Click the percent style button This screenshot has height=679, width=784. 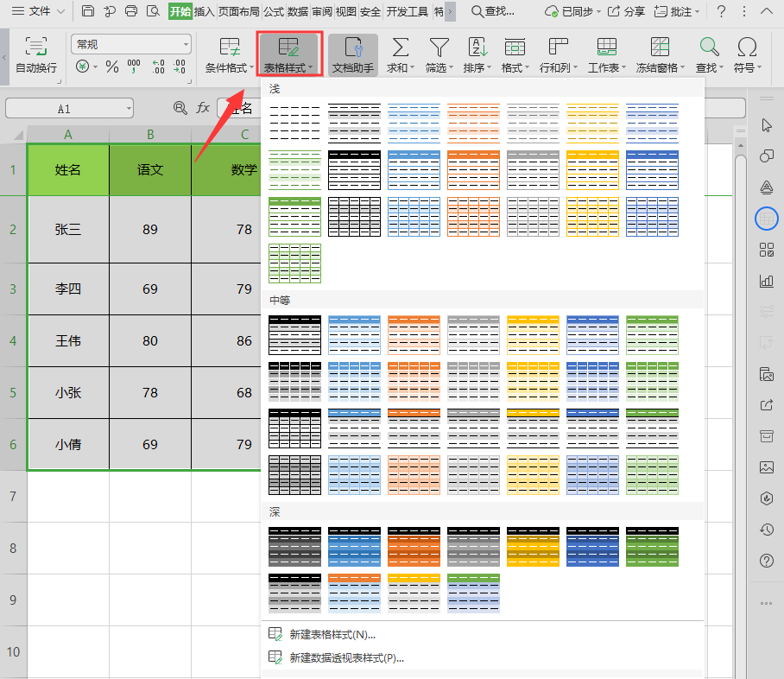tap(111, 67)
